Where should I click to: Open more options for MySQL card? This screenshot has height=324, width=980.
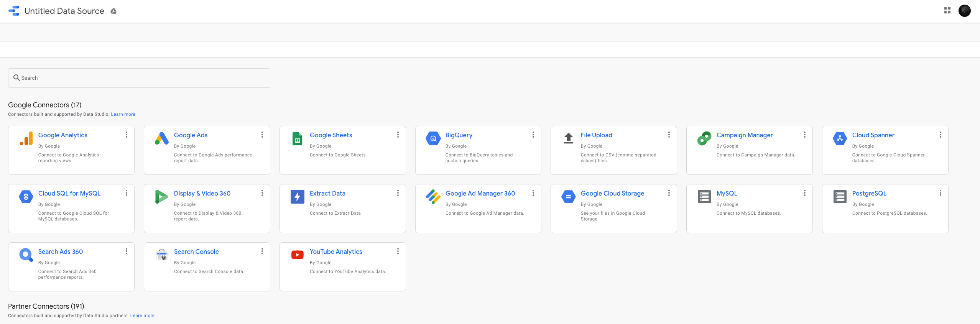click(x=805, y=193)
